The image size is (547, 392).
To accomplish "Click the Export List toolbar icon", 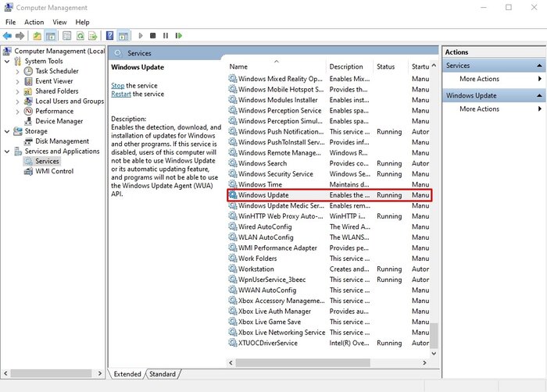I will coord(93,36).
